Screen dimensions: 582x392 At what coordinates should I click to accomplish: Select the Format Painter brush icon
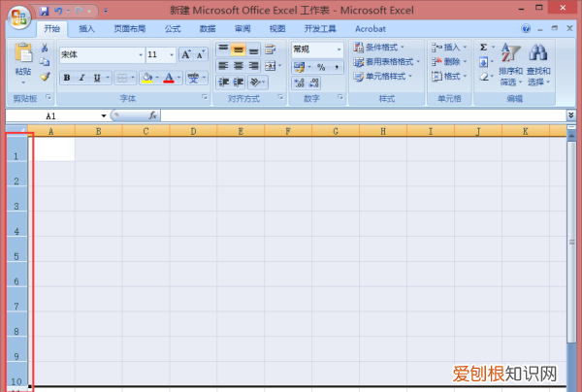coord(45,77)
